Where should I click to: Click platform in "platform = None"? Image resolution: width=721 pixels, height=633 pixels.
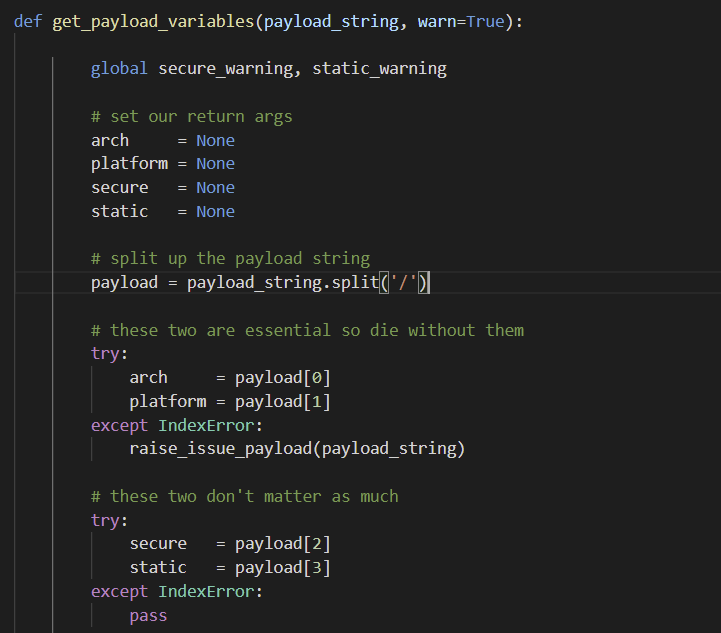[129, 164]
